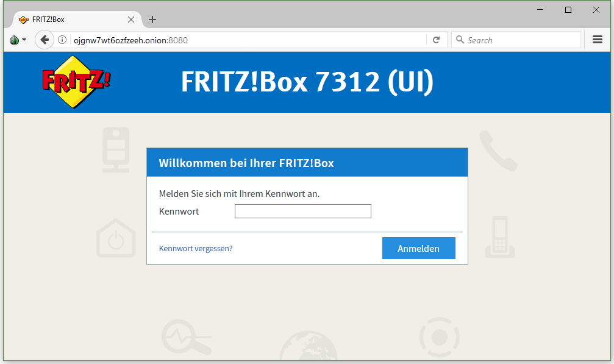Image resolution: width=614 pixels, height=364 pixels.
Task: Click the address bar with the onion URL
Action: 249,40
